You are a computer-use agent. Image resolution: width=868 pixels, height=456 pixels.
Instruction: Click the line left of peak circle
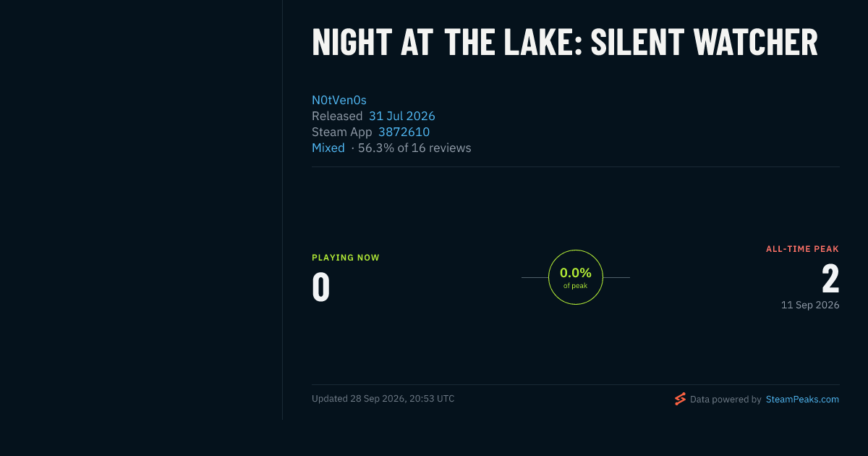point(535,277)
